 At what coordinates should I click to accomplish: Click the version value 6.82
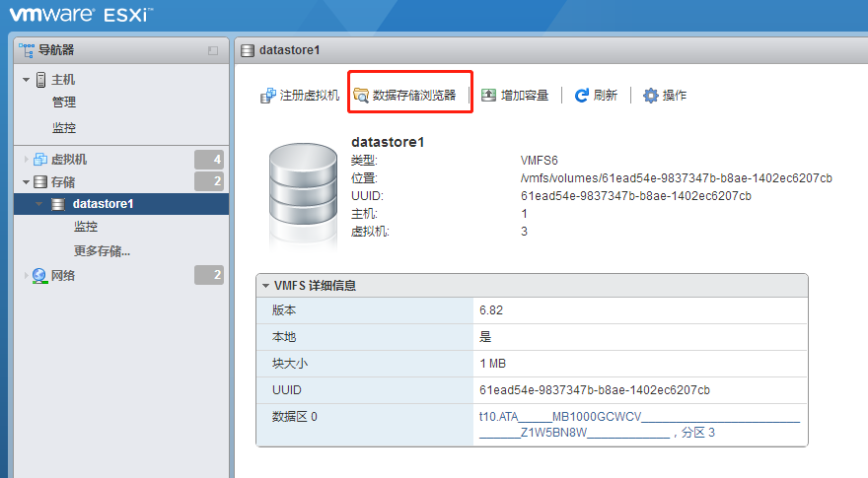coord(491,310)
